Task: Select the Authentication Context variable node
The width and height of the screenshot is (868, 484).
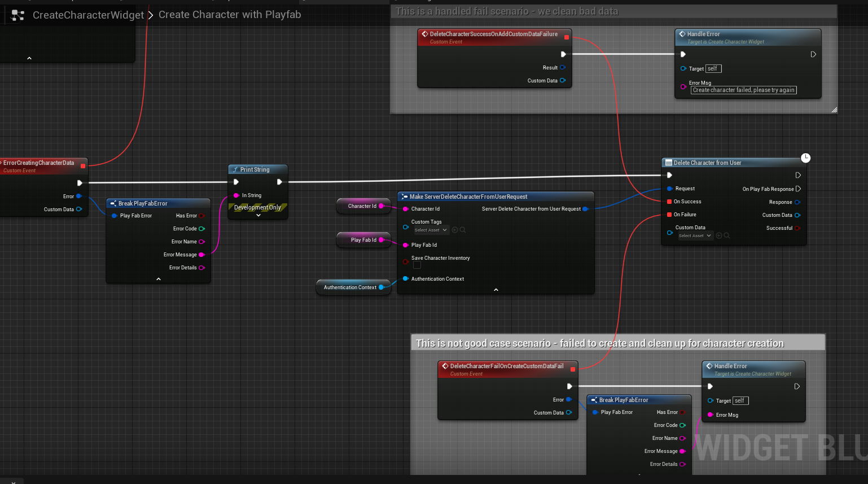Action: point(353,287)
